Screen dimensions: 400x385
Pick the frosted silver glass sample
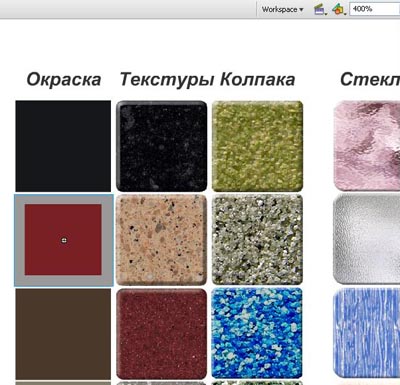pyautogui.click(x=367, y=239)
